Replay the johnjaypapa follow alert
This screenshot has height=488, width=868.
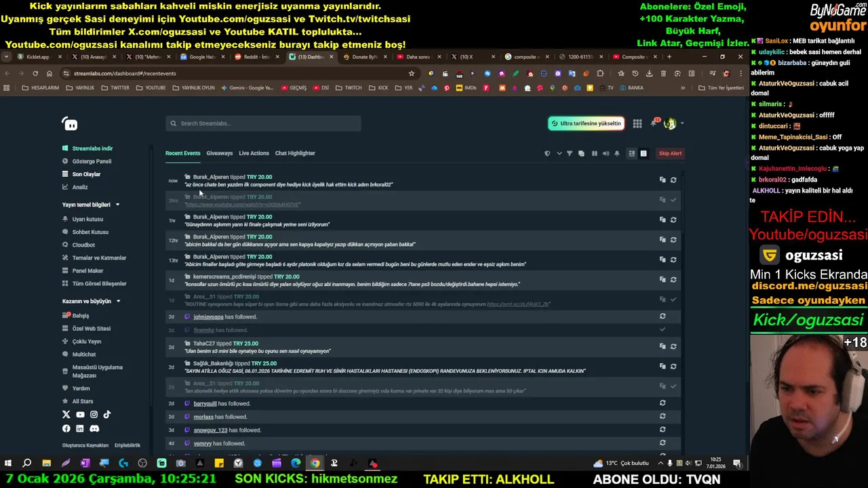click(x=663, y=316)
